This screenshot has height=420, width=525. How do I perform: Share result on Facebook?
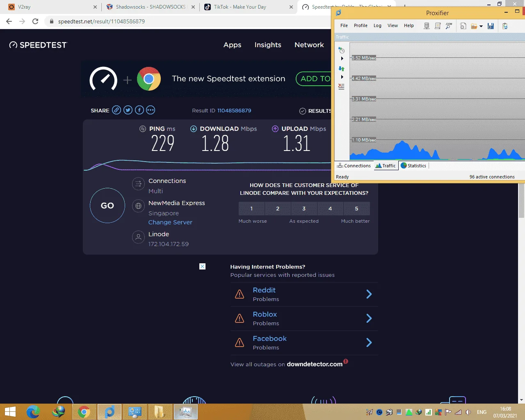(139, 110)
